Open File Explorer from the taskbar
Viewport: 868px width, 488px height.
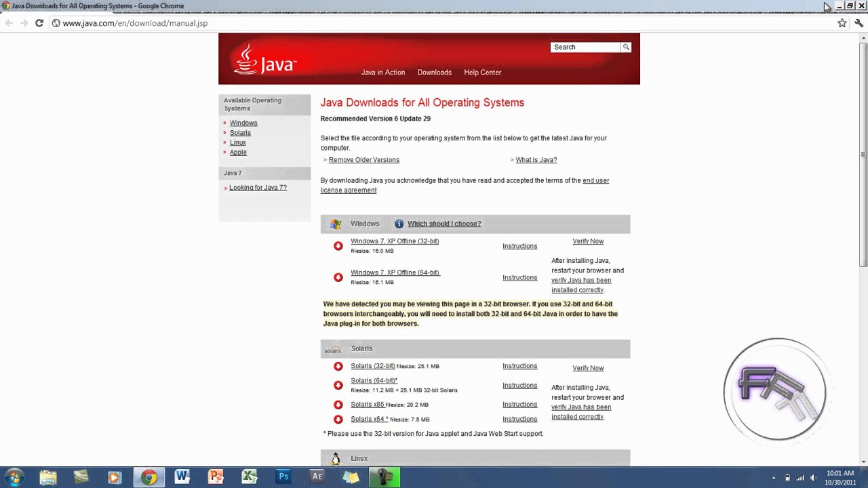(x=48, y=477)
